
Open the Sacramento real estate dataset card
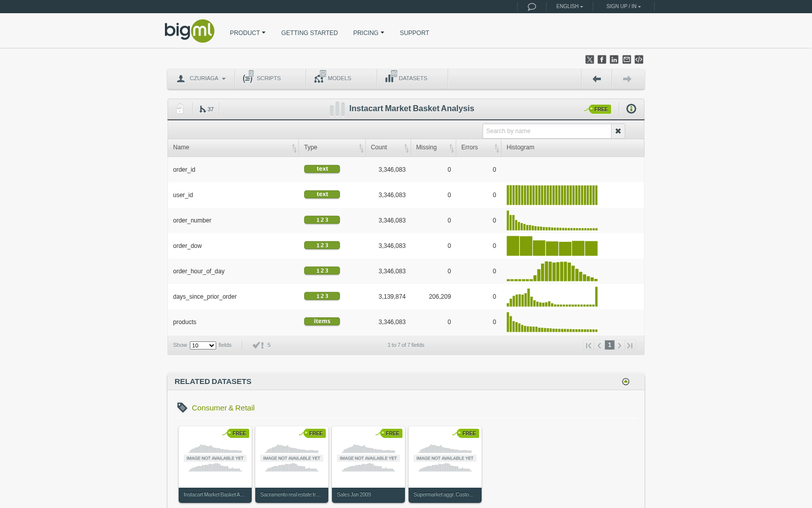pos(292,464)
